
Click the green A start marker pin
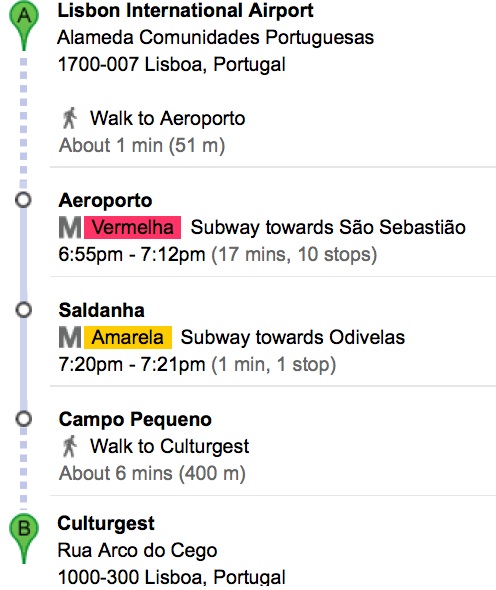coord(24,25)
